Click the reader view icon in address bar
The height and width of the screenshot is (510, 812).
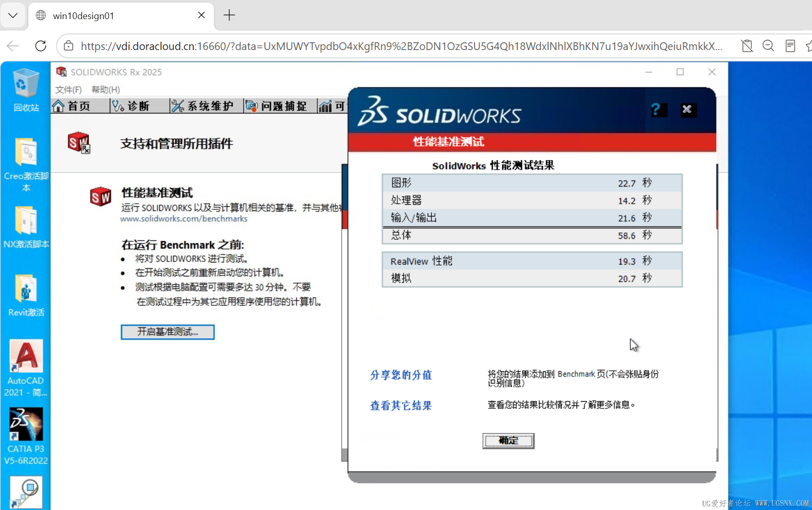790,46
